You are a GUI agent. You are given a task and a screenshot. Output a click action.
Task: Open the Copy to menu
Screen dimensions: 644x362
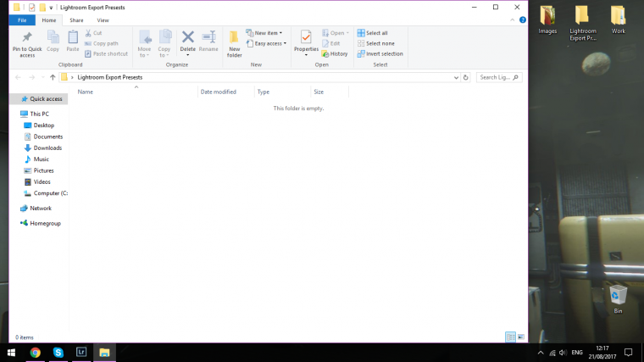click(x=164, y=43)
